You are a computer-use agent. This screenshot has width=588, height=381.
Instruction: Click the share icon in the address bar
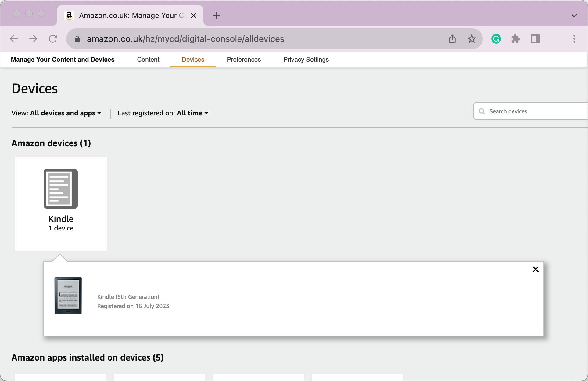(x=452, y=39)
